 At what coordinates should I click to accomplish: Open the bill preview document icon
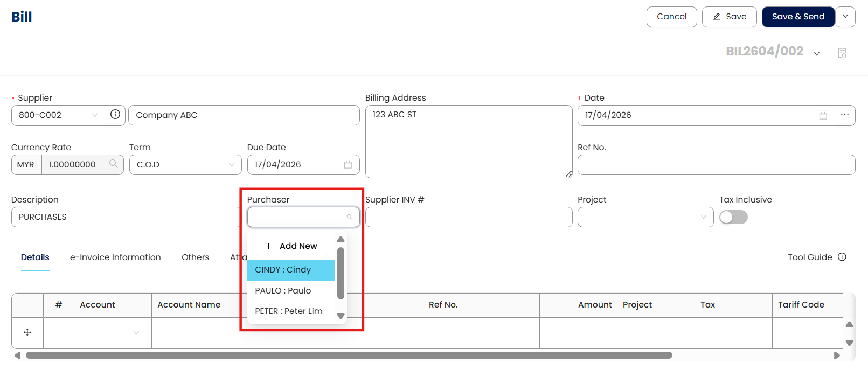click(x=842, y=53)
